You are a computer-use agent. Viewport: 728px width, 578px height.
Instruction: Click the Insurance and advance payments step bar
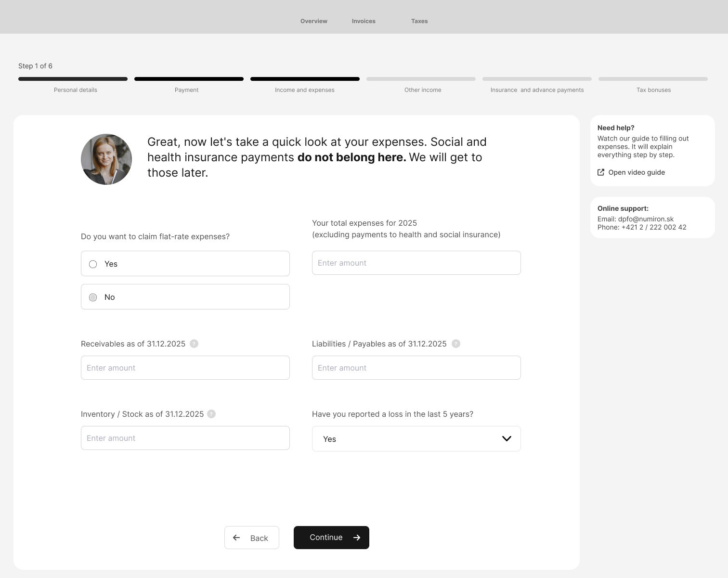537,79
